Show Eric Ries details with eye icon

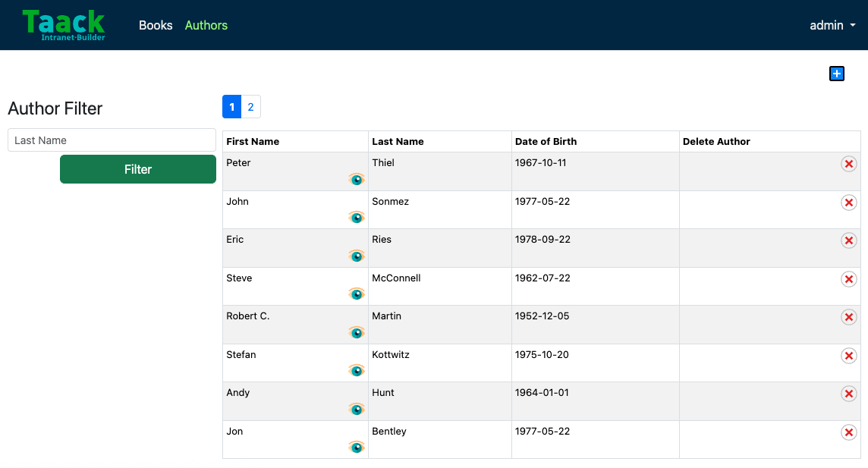tap(357, 256)
